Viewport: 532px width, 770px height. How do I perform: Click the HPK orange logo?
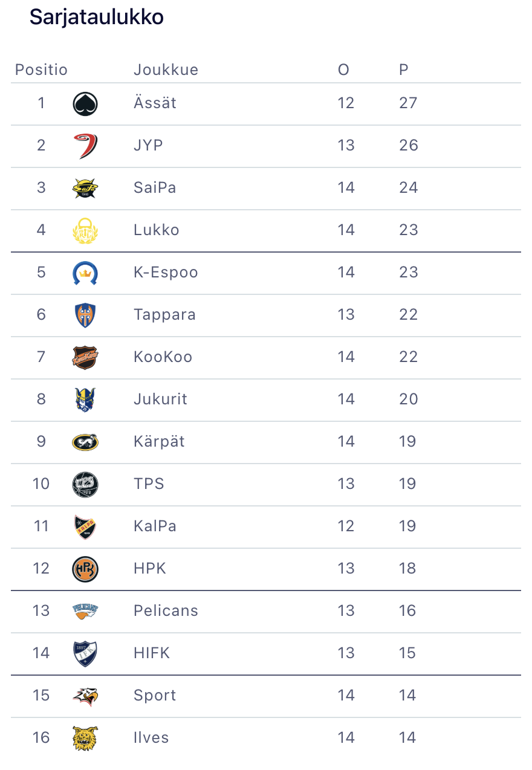85,569
